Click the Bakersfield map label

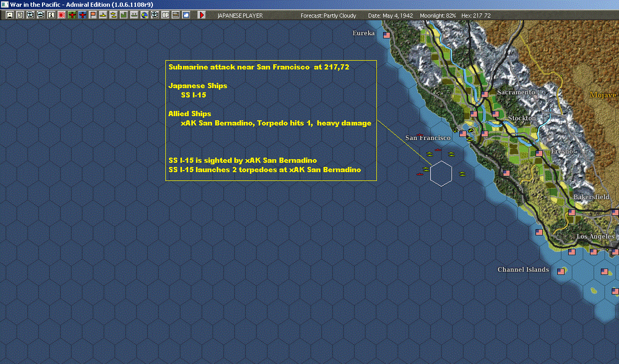592,197
